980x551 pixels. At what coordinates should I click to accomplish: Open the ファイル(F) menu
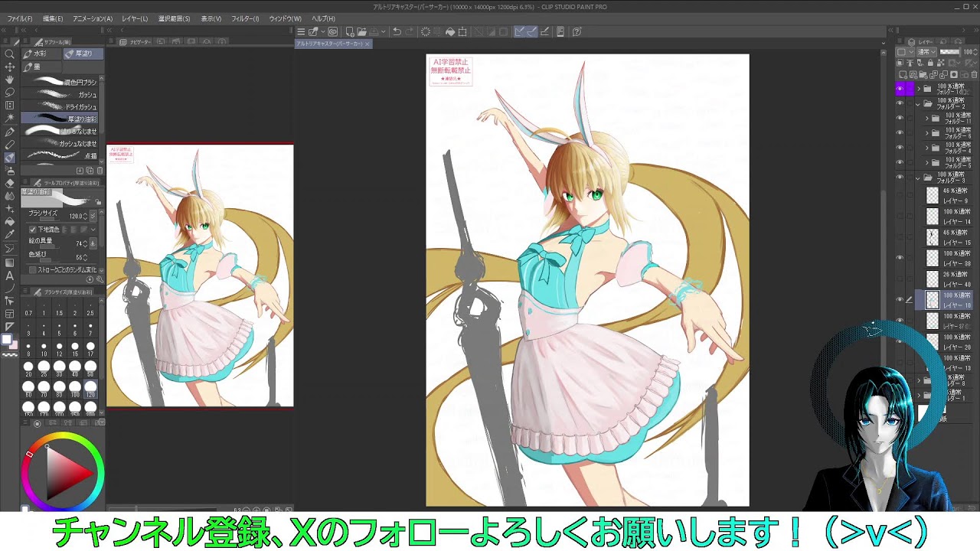click(x=20, y=18)
